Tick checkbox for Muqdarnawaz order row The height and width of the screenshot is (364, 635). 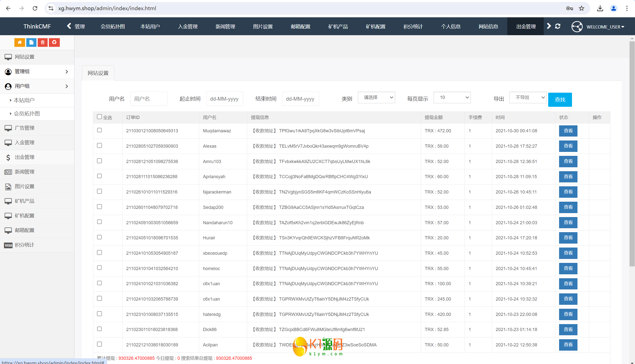pyautogui.click(x=99, y=130)
